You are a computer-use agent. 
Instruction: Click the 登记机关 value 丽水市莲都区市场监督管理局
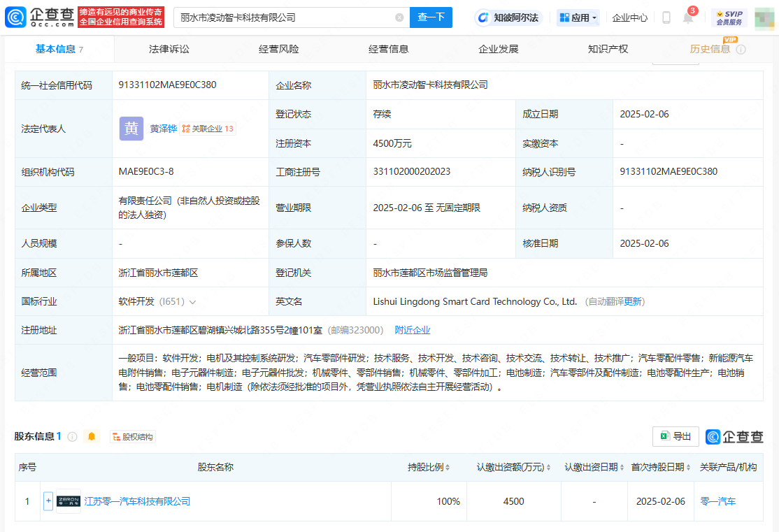pyautogui.click(x=430, y=273)
